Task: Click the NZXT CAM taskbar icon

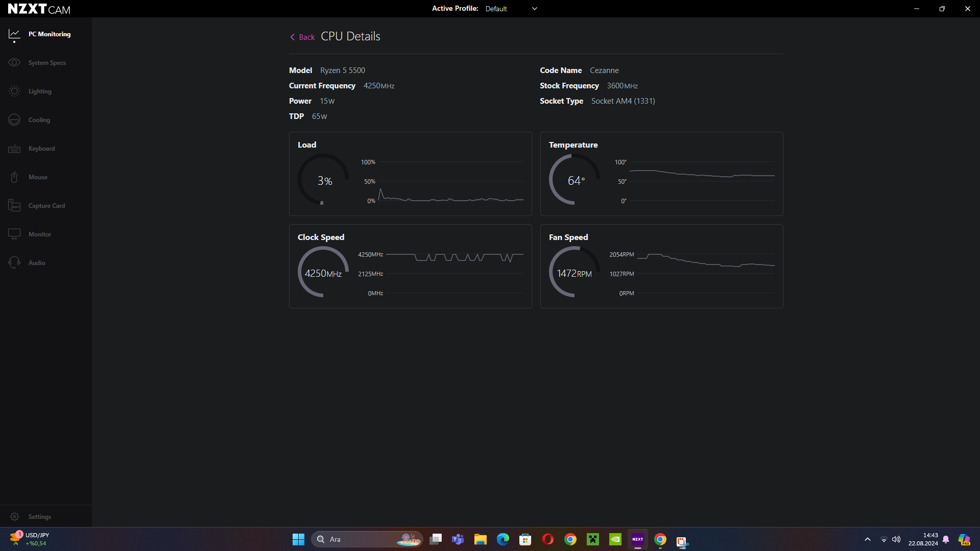Action: tap(638, 539)
